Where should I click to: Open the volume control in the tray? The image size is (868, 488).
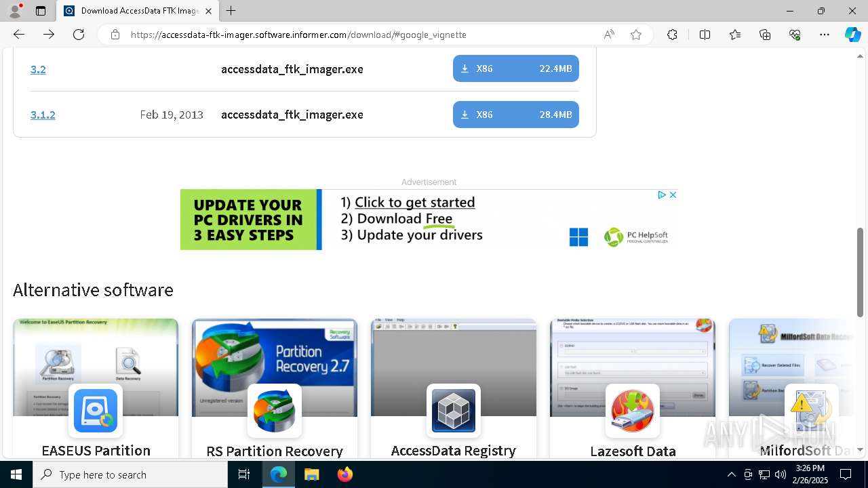tap(781, 474)
